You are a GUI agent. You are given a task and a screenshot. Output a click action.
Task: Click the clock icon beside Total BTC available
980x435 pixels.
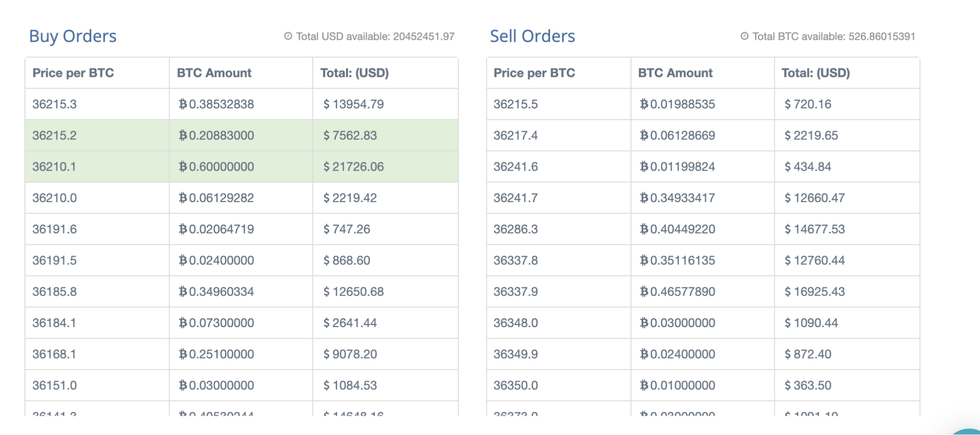click(x=744, y=36)
